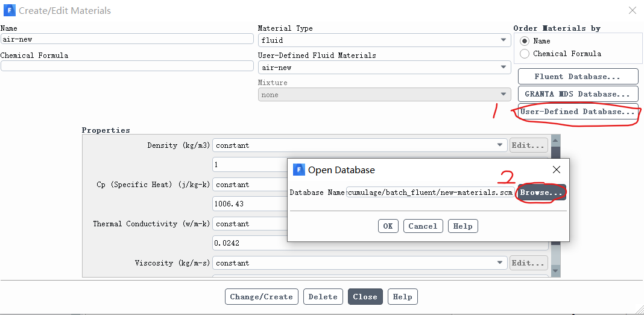
Task: Open the GRANTA MDS Database
Action: coord(578,94)
